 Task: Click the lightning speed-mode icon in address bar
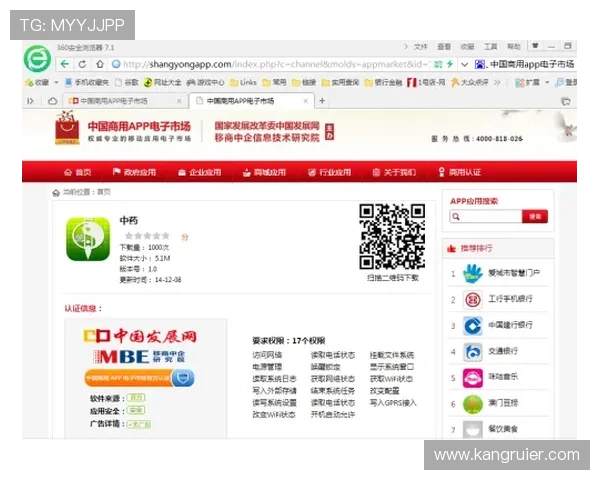[x=450, y=64]
